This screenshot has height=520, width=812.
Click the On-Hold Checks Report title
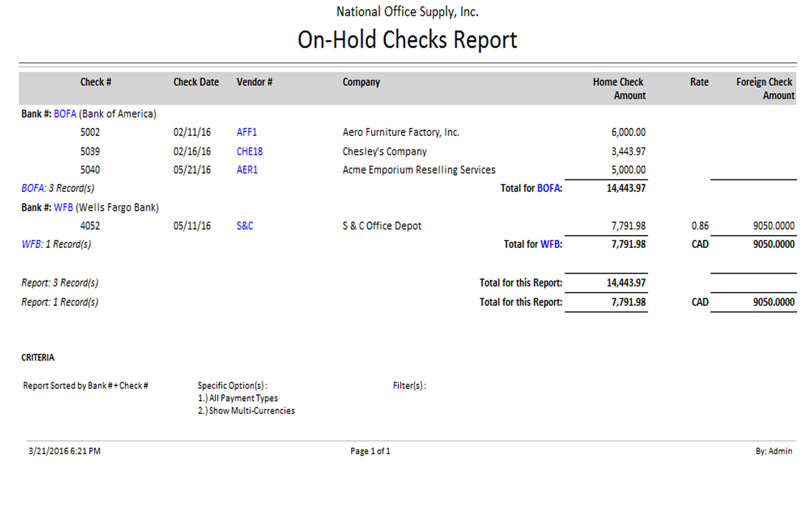click(407, 40)
